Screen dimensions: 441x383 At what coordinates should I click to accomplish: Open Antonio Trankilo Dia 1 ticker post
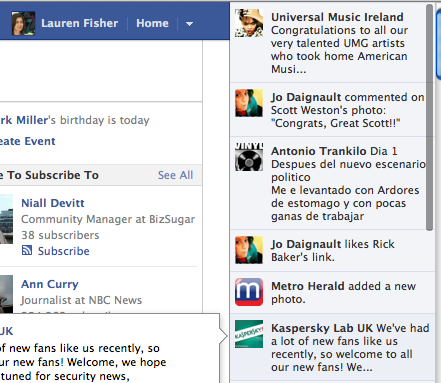[332, 183]
